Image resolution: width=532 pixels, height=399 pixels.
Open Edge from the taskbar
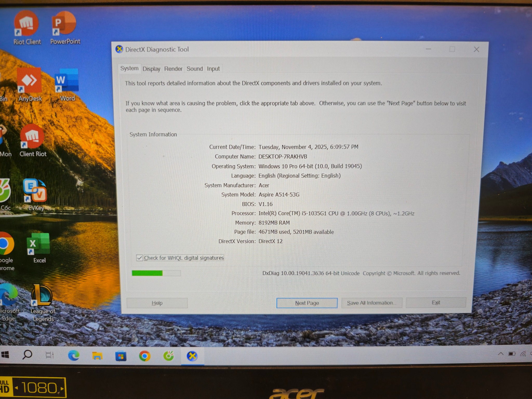click(x=74, y=355)
